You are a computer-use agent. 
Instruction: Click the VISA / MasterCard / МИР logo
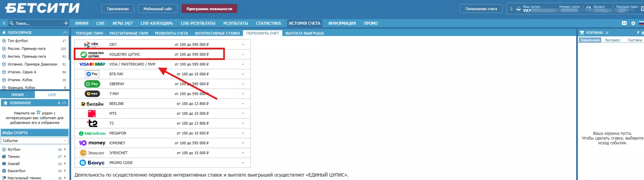tap(92, 64)
